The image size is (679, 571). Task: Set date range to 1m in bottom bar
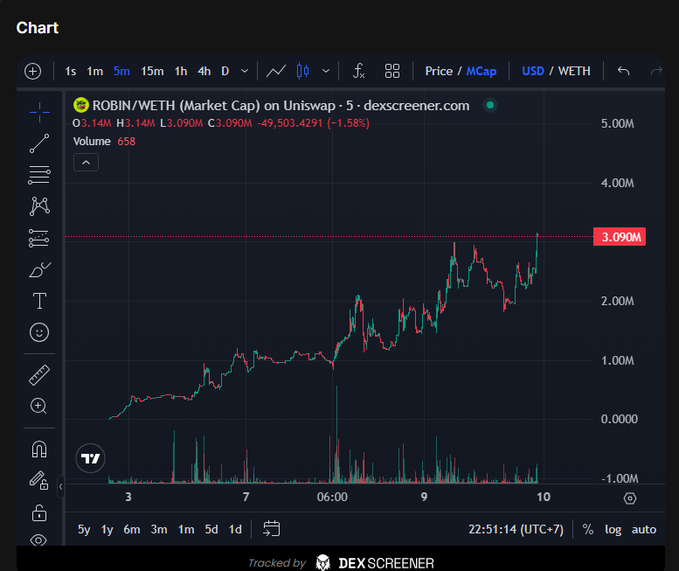186,529
